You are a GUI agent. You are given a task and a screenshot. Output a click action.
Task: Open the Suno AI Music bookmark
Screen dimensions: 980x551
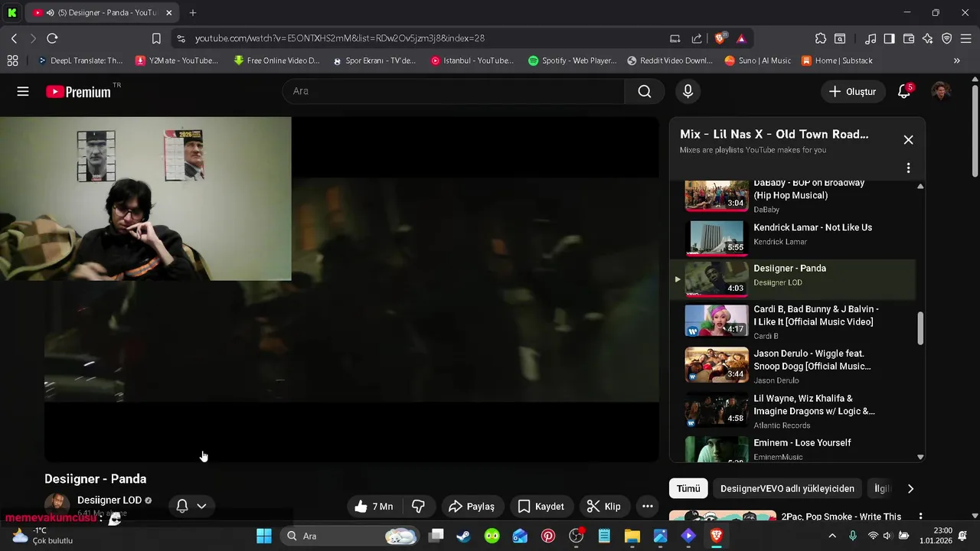tap(758, 60)
